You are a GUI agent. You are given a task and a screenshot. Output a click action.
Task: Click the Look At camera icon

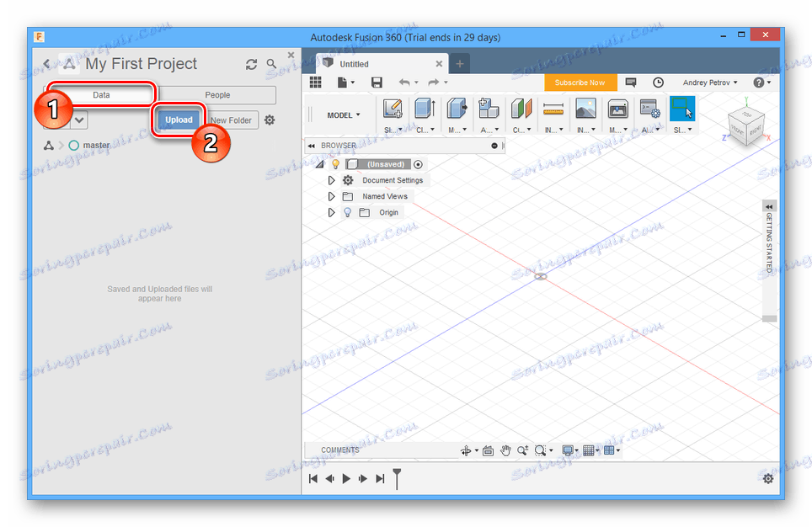pos(488,450)
